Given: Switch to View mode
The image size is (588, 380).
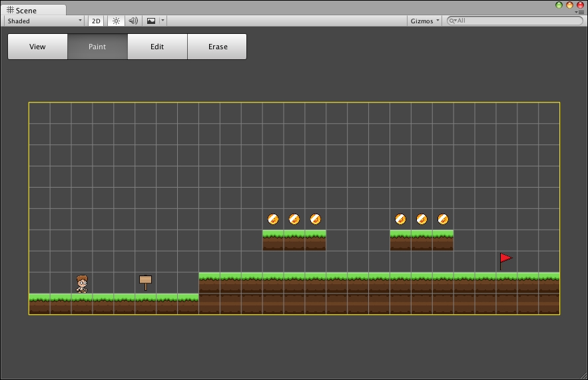Looking at the screenshot, I should pos(37,47).
